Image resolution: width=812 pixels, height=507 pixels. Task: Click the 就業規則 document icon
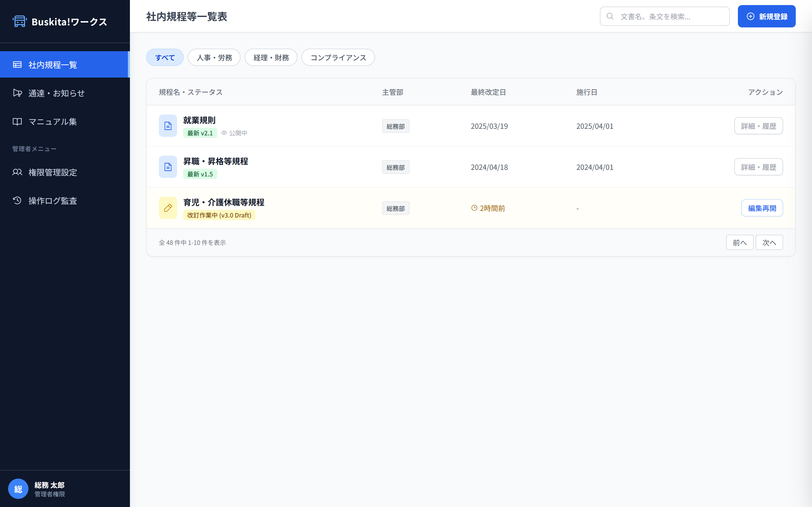click(x=168, y=126)
